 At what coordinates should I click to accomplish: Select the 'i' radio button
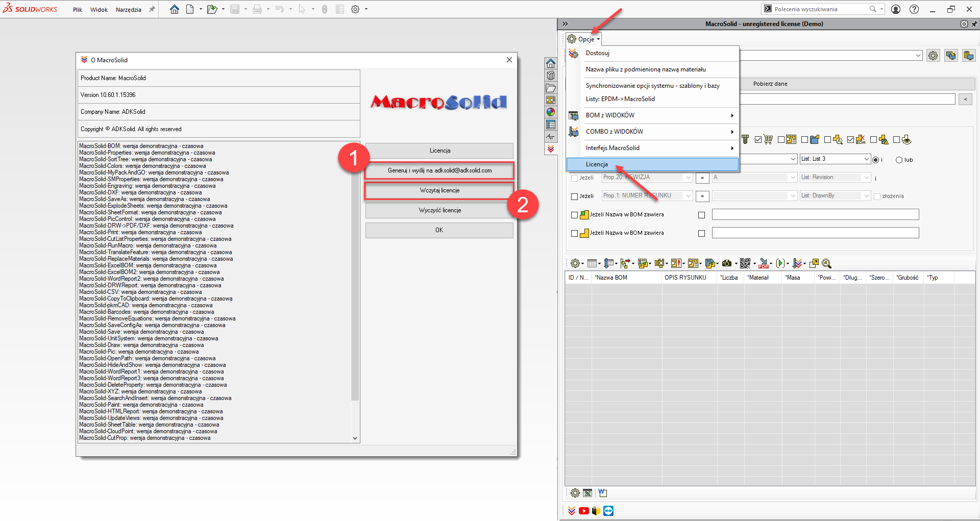click(x=876, y=160)
